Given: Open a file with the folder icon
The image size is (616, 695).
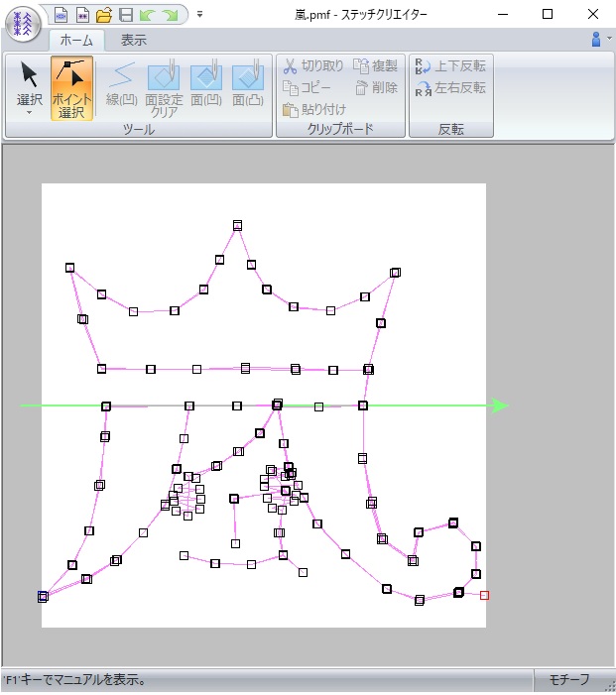Looking at the screenshot, I should point(104,15).
